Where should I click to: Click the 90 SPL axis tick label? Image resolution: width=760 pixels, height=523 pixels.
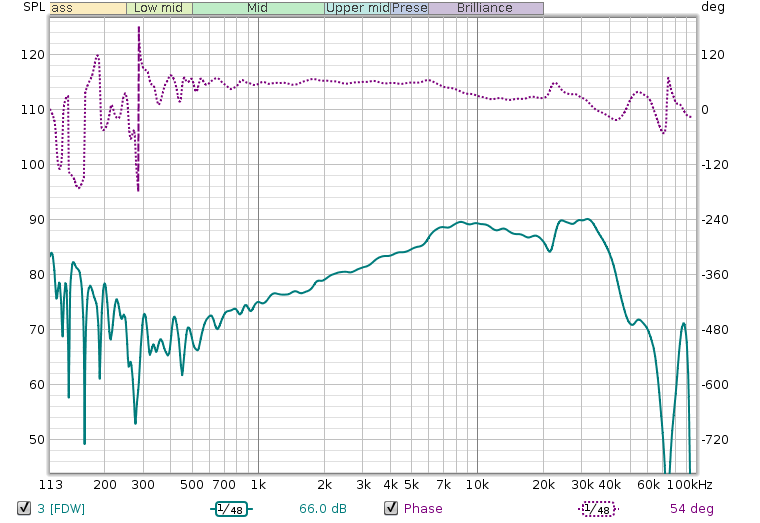click(36, 220)
